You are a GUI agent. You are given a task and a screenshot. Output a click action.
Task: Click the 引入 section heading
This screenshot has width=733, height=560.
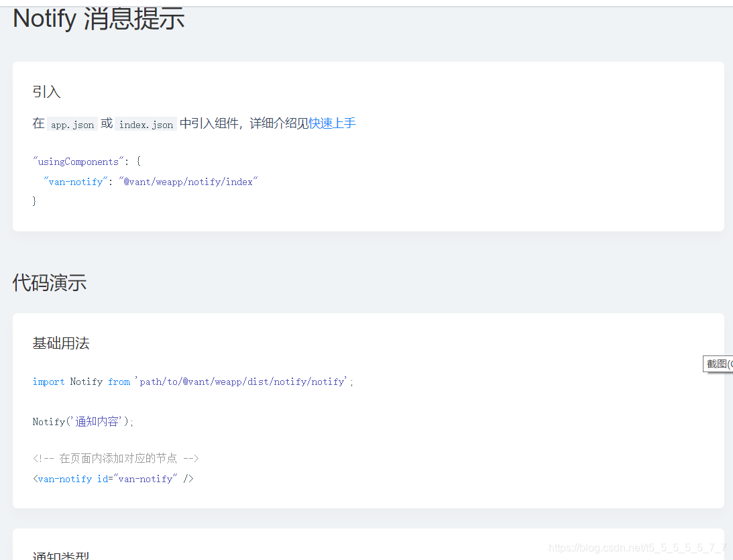coord(46,92)
